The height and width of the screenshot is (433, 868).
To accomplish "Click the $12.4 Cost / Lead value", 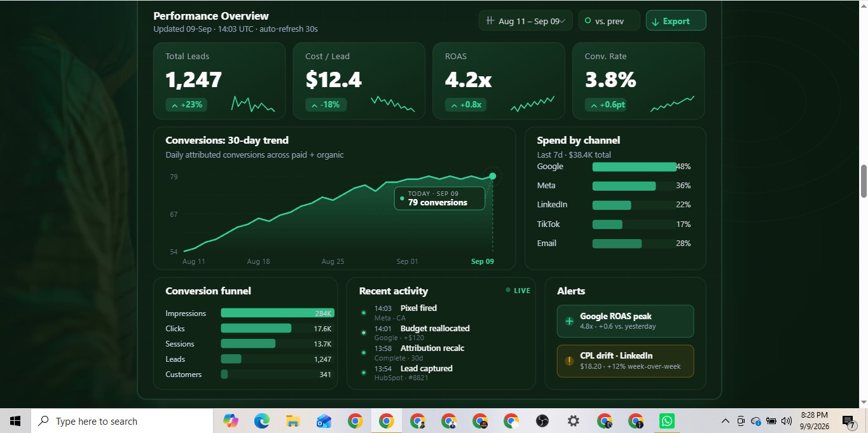I will 333,80.
